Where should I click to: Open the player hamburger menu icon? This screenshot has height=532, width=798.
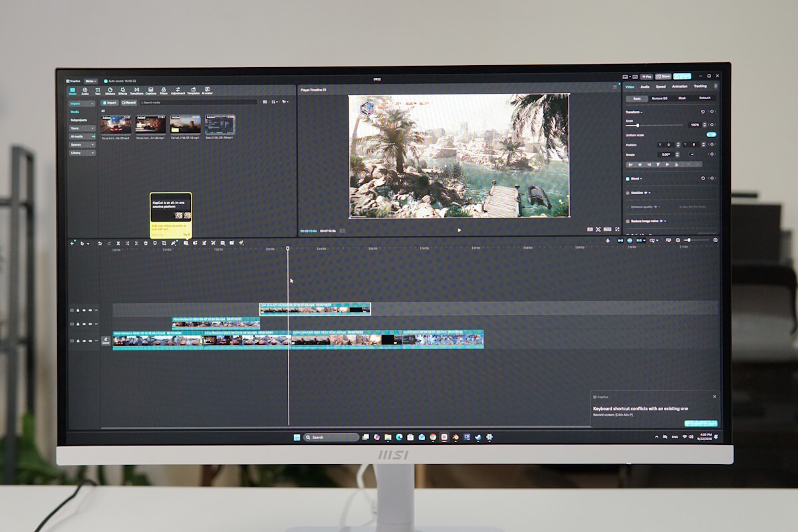coord(614,87)
